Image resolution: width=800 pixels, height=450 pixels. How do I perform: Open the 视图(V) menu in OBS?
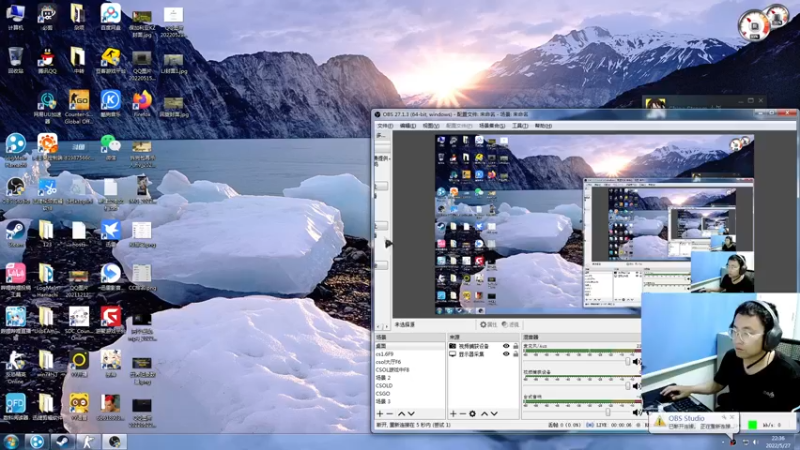[x=431, y=126]
